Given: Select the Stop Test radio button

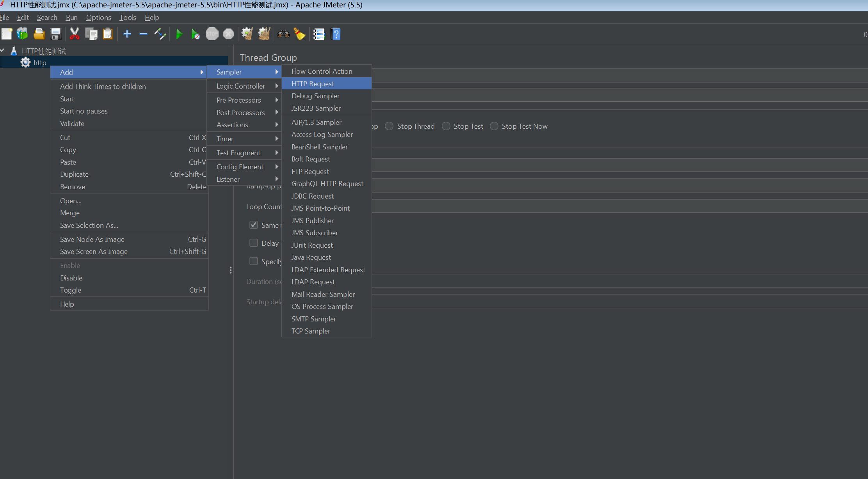Looking at the screenshot, I should 446,126.
